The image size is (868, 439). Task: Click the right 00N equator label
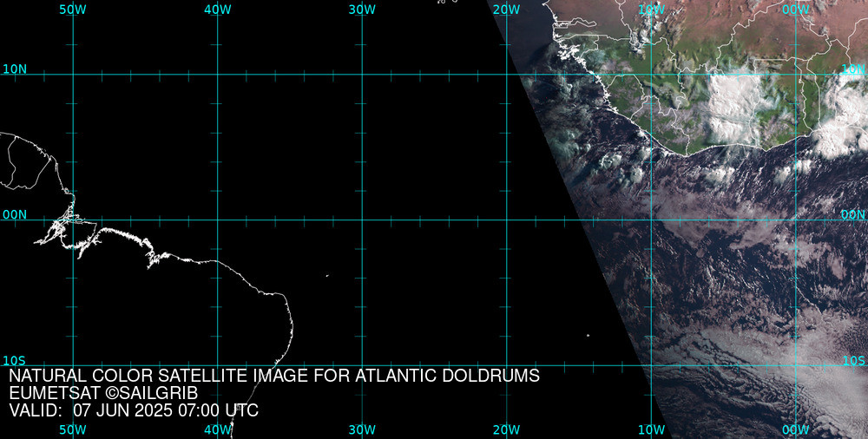[x=853, y=215]
